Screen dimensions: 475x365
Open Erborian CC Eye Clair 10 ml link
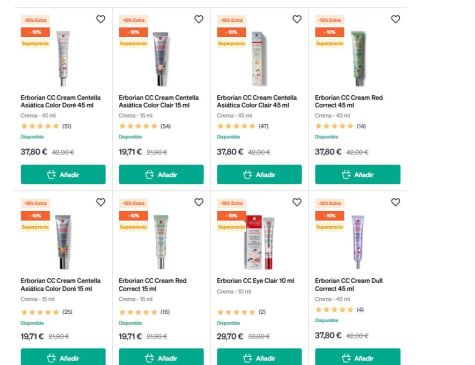[x=255, y=281]
